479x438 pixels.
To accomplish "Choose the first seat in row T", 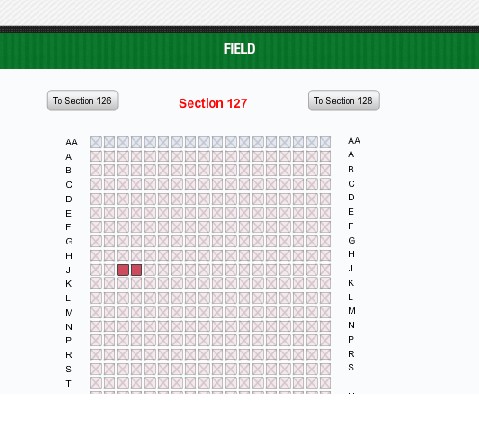I will pos(96,383).
